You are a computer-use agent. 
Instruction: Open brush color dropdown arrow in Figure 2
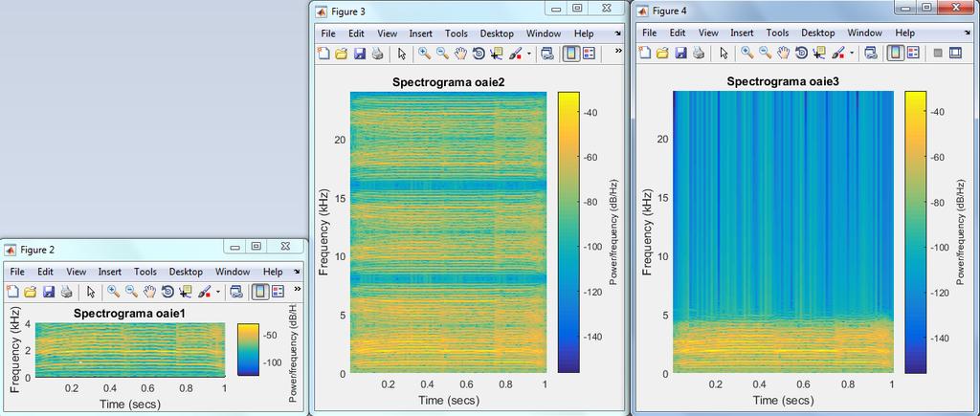(217, 292)
